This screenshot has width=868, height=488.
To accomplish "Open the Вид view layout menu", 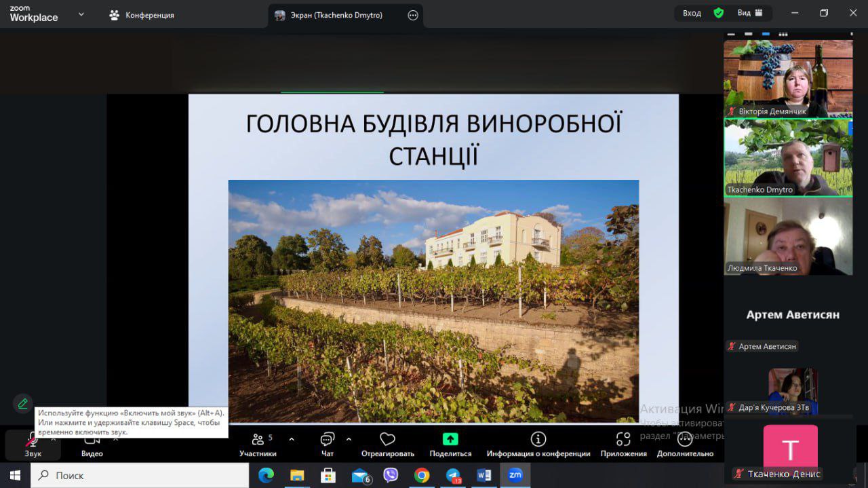I will (x=750, y=13).
